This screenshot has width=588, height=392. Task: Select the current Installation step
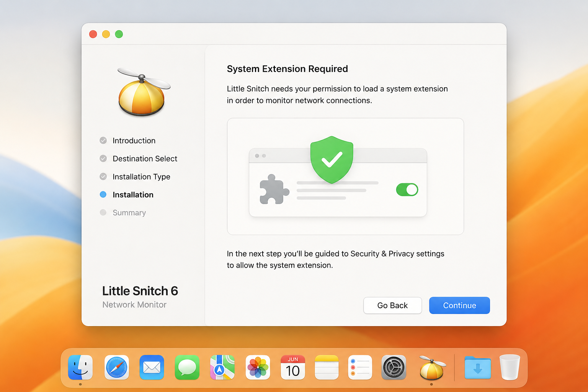point(133,194)
